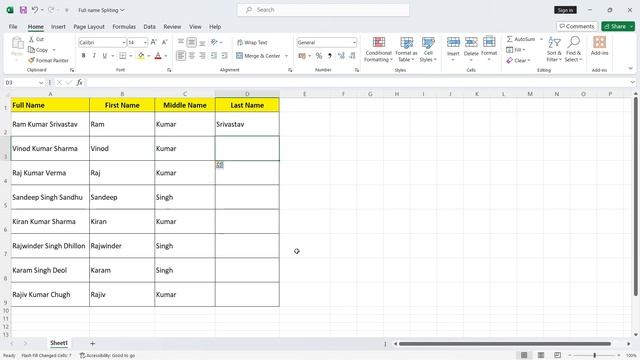This screenshot has width=640, height=360.
Task: Open Sort & Filter options
Action: click(554, 49)
